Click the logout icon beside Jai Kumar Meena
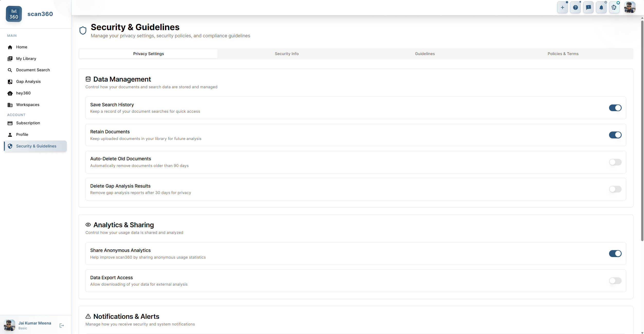644x334 pixels. click(x=62, y=325)
